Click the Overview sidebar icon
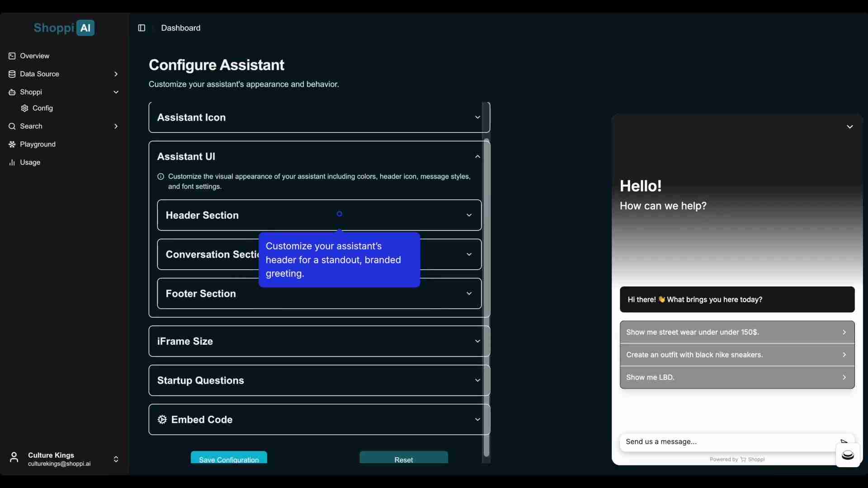This screenshot has height=488, width=868. (x=12, y=56)
